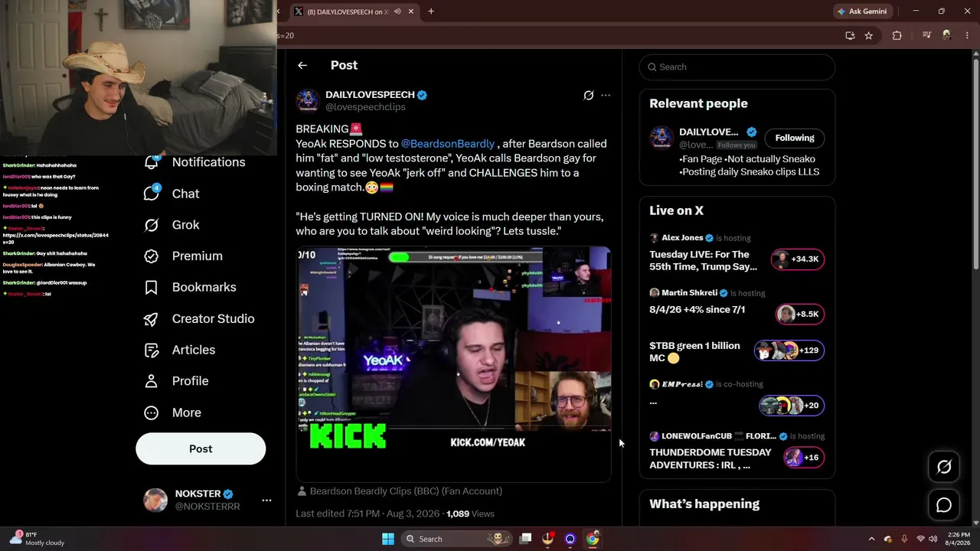Open the Wi-Fi network tray icon
The width and height of the screenshot is (980, 551).
click(x=920, y=539)
